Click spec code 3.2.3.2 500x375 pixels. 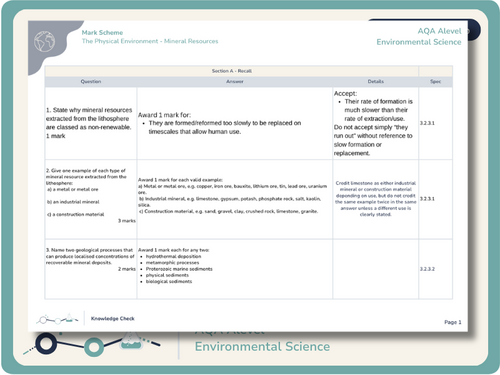coord(427,269)
